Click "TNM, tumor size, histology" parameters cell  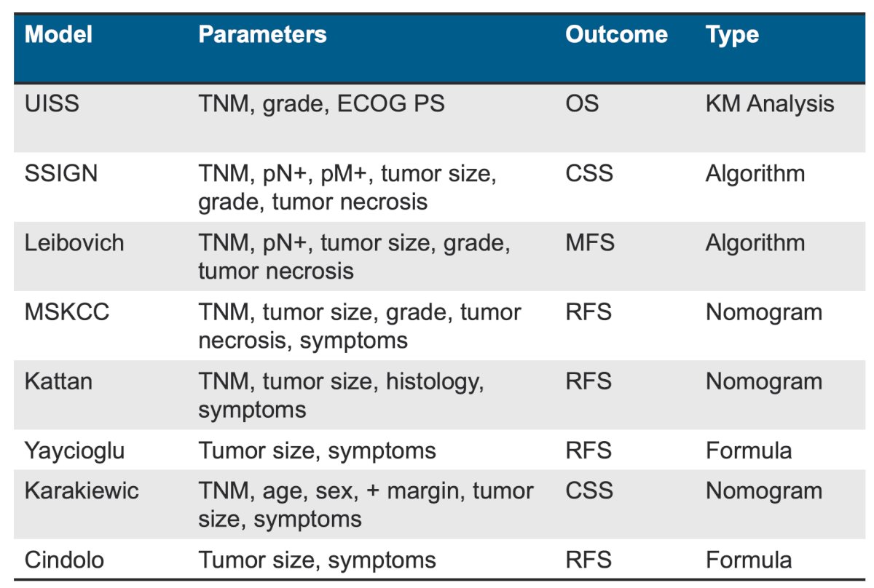(341, 395)
